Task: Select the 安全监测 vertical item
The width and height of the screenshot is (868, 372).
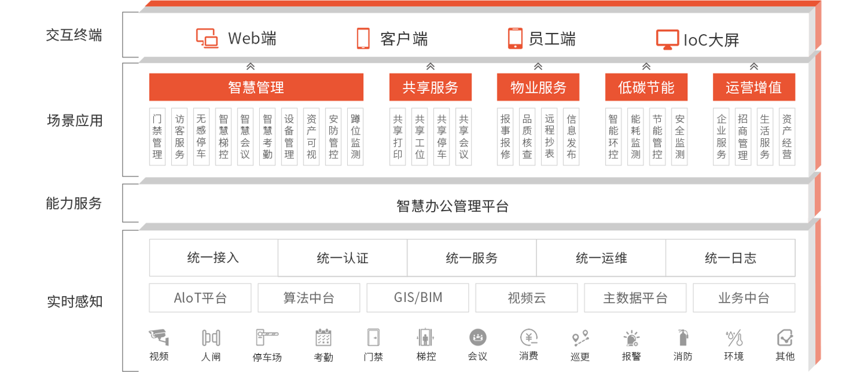Action: click(x=679, y=136)
